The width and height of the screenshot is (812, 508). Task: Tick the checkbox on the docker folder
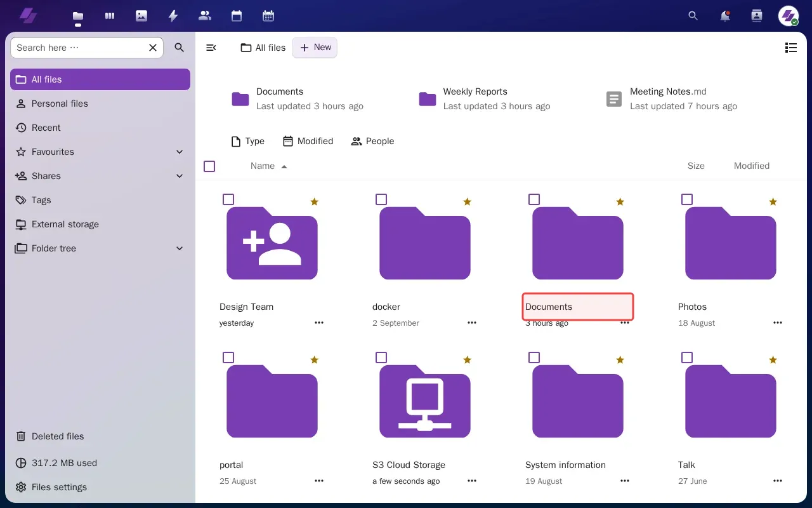point(381,199)
